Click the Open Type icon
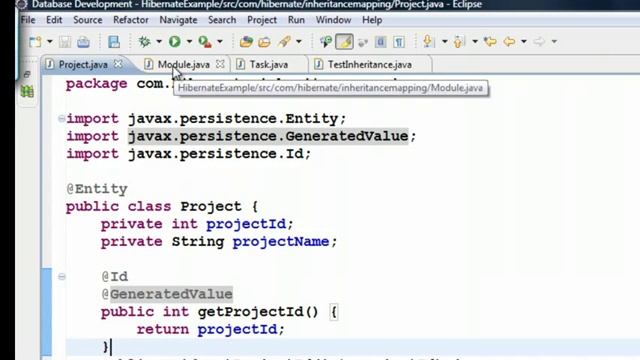 pyautogui.click(x=246, y=42)
